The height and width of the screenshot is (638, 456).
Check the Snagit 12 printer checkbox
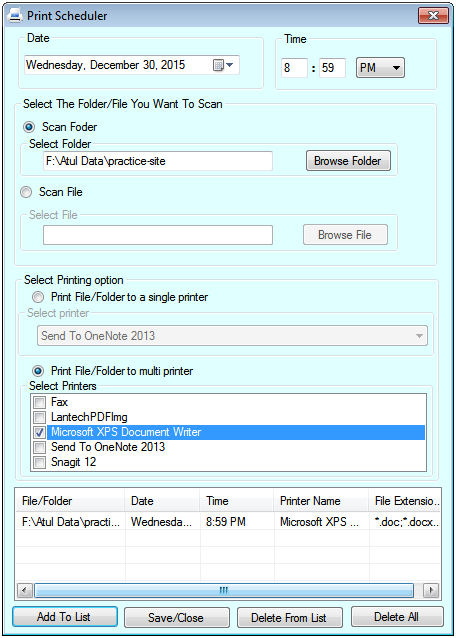tap(39, 463)
